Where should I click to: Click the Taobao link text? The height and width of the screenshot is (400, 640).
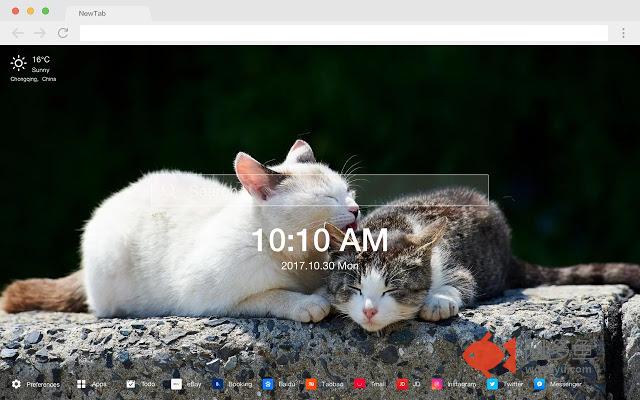332,384
